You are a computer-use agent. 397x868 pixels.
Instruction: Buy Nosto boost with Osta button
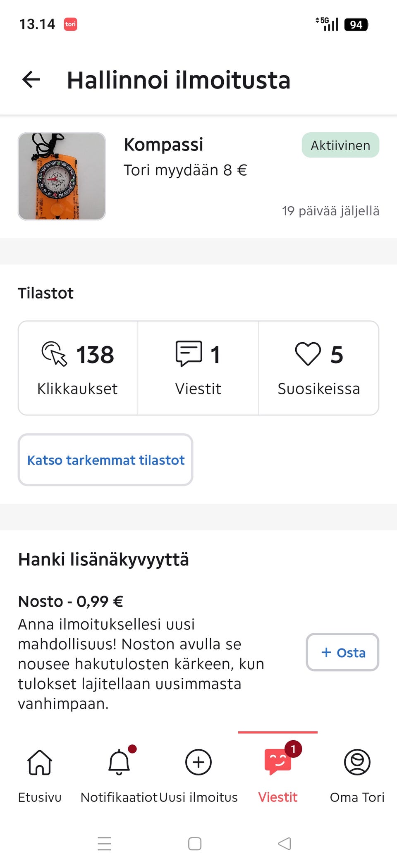click(x=342, y=652)
